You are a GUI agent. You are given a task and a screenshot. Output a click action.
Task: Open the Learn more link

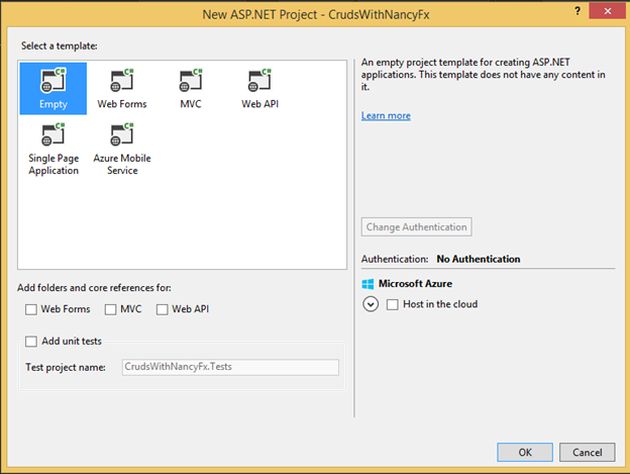[386, 116]
